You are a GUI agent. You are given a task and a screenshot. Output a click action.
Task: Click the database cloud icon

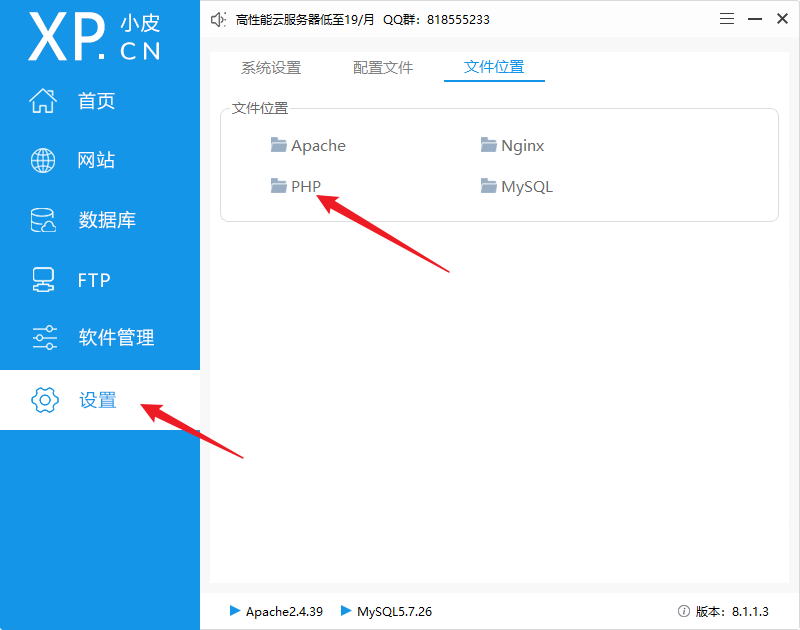point(43,220)
